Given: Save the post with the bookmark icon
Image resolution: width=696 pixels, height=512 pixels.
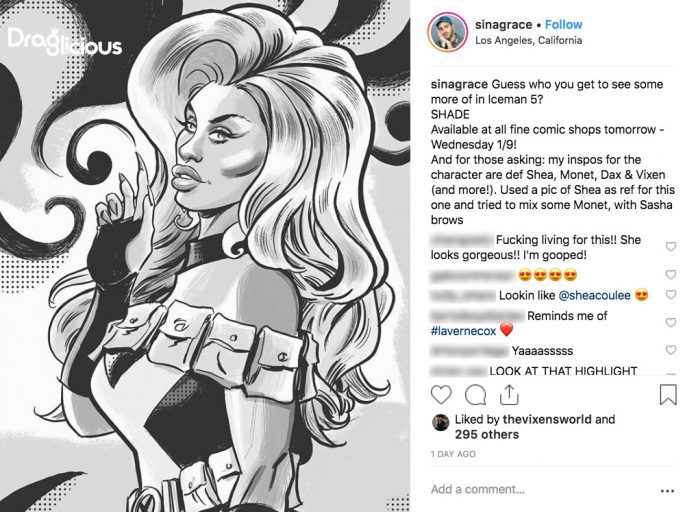Looking at the screenshot, I should click(x=668, y=395).
